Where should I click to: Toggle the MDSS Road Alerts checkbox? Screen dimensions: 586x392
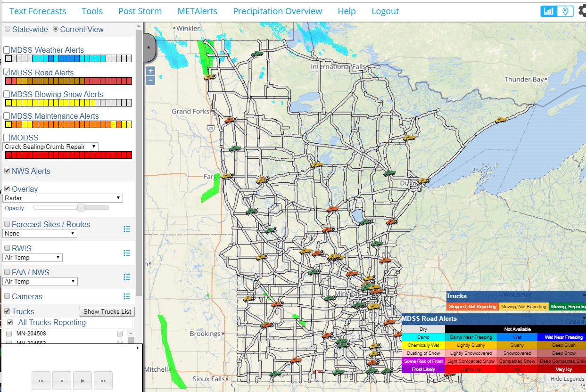(x=7, y=73)
